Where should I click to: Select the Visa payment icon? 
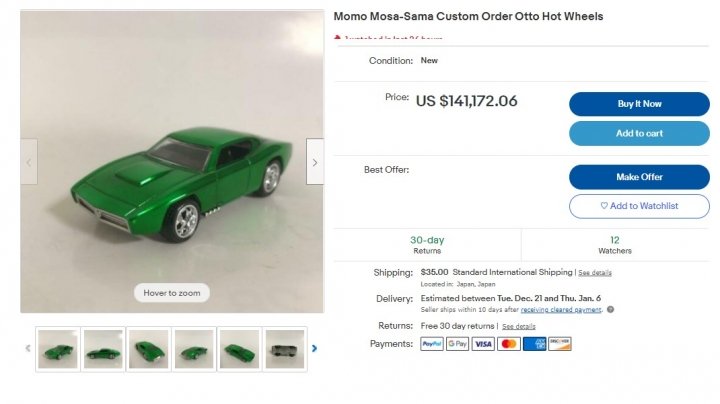click(x=483, y=344)
